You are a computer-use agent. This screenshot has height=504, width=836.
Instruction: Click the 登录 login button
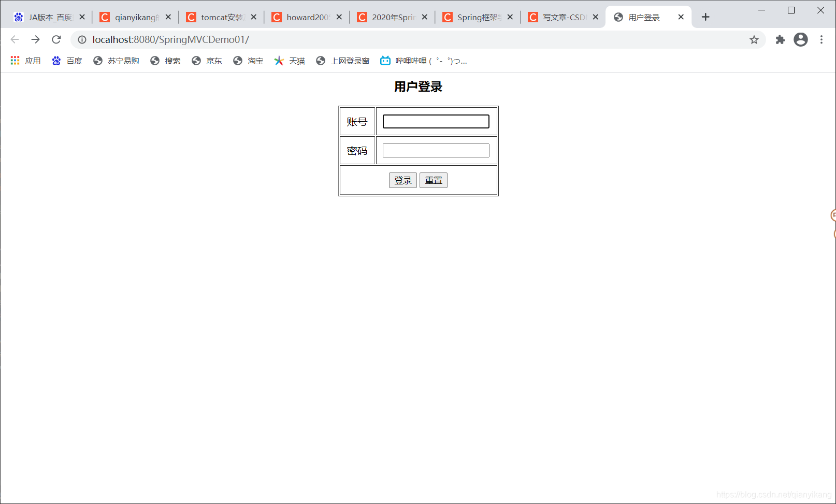[403, 180]
